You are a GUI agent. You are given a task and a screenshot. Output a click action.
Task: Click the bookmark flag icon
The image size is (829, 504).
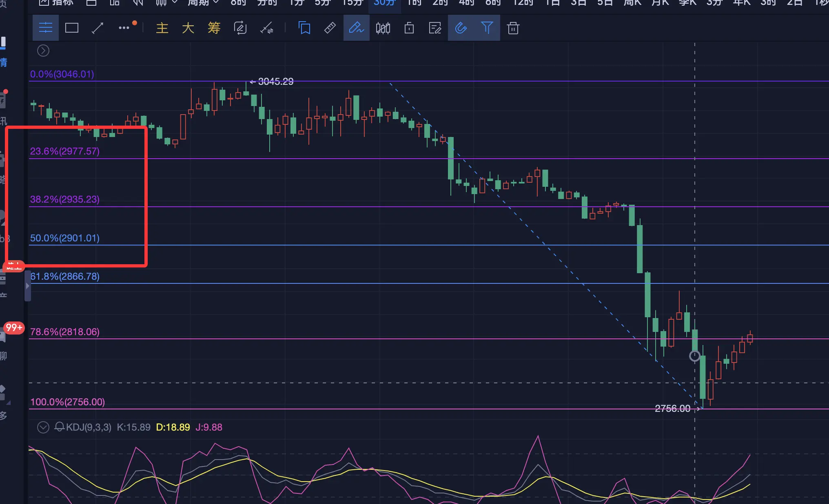(304, 28)
